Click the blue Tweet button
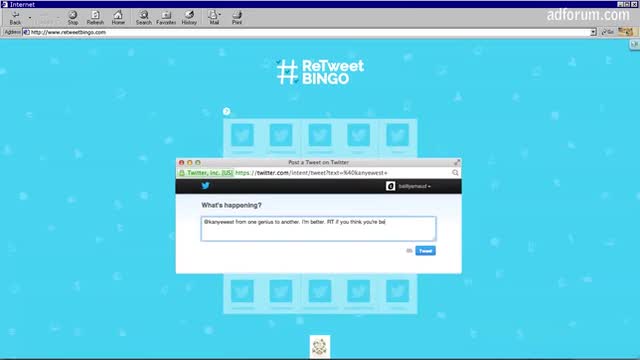Viewport: 640px width, 360px height. [x=425, y=251]
